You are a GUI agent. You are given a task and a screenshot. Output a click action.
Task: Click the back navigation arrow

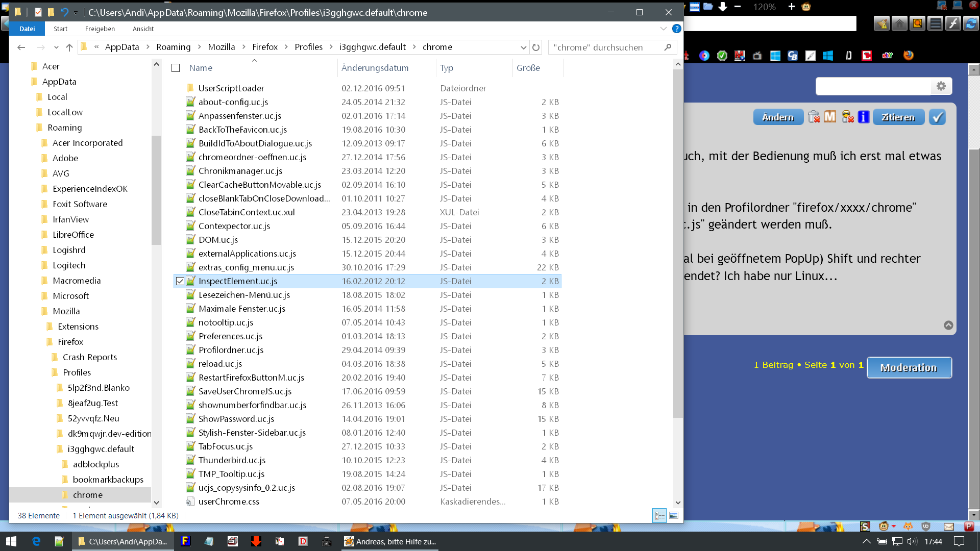(21, 47)
